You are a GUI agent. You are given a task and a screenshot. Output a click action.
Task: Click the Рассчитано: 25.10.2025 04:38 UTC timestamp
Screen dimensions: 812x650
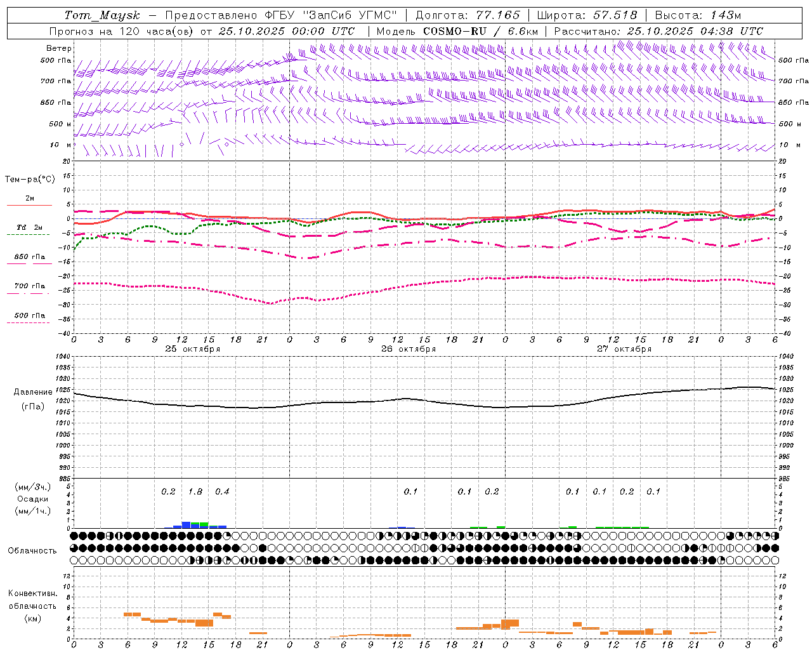[x=658, y=31]
